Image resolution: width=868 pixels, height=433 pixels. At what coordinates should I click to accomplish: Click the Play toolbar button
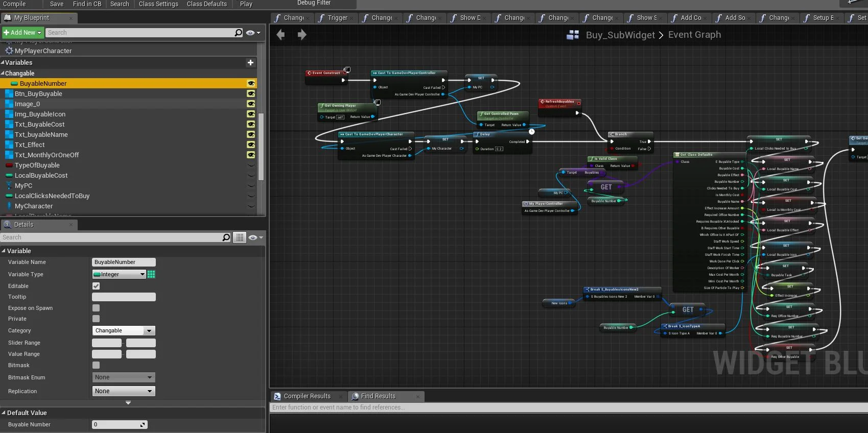click(246, 4)
